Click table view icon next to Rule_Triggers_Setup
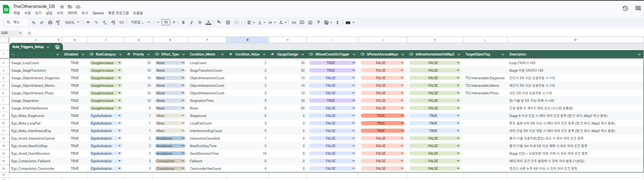The height and width of the screenshot is (180, 644). point(57,47)
